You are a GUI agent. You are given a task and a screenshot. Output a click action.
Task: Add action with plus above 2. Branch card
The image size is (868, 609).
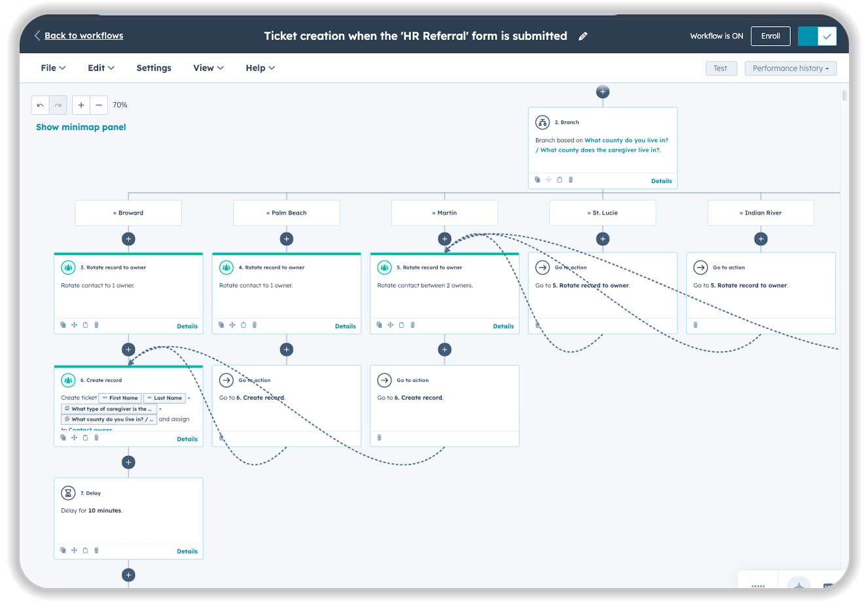[603, 92]
